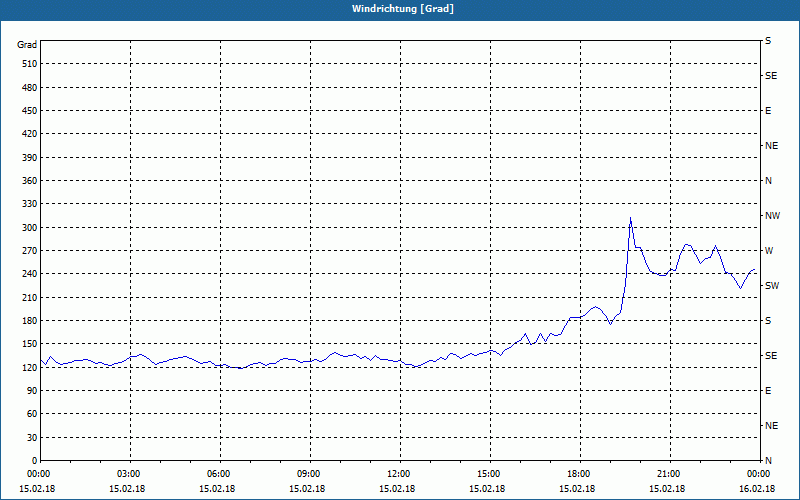Click the 16.02.18 date label
The image size is (800, 500).
pos(757,488)
